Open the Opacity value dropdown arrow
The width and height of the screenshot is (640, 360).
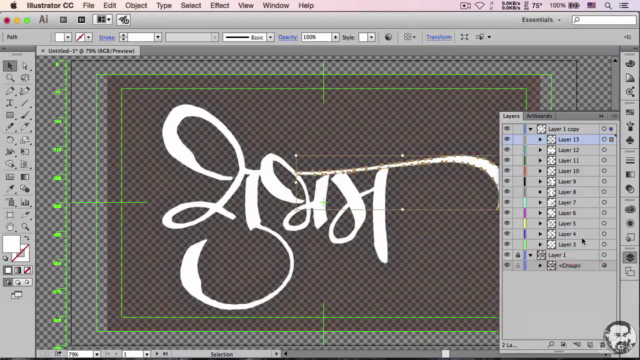click(x=336, y=37)
